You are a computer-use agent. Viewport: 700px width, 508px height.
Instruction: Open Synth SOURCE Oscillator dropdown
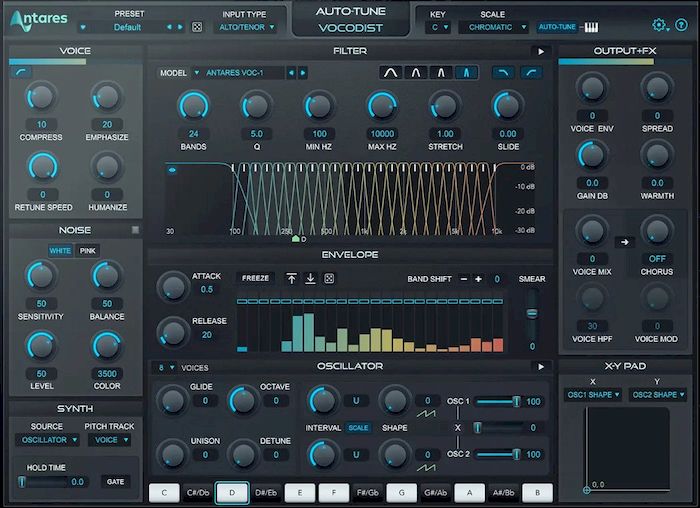(48, 440)
